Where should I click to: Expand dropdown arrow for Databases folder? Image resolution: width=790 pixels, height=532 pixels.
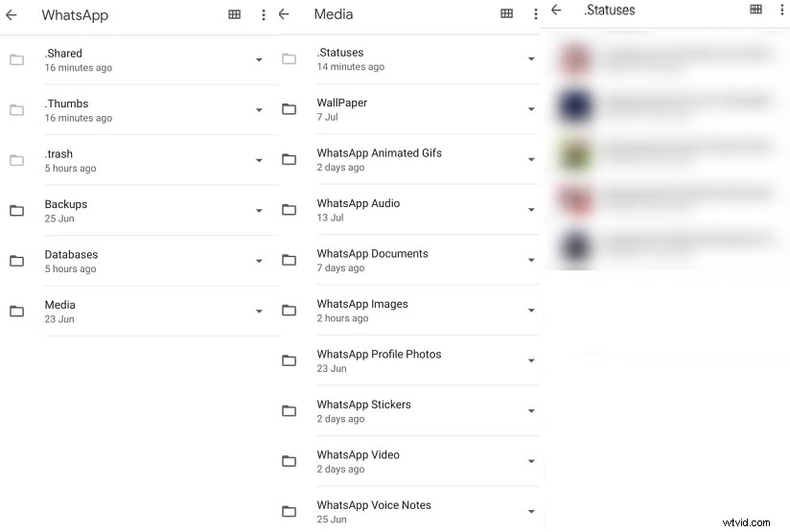tap(259, 261)
